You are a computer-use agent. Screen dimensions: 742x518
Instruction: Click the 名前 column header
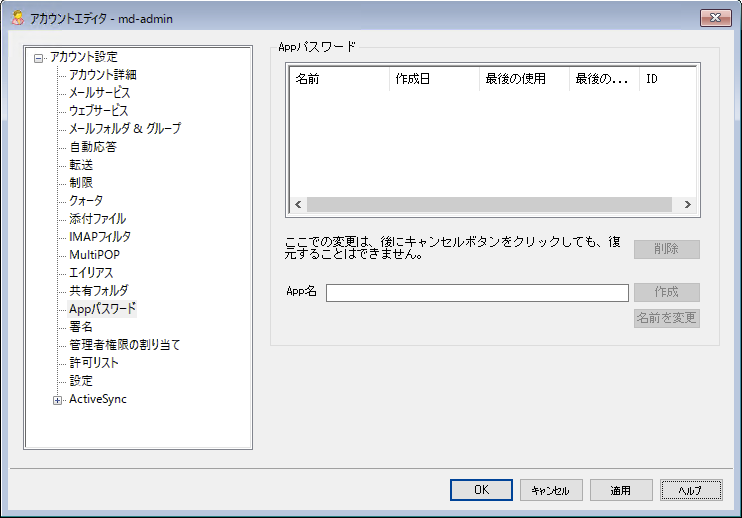coord(338,79)
